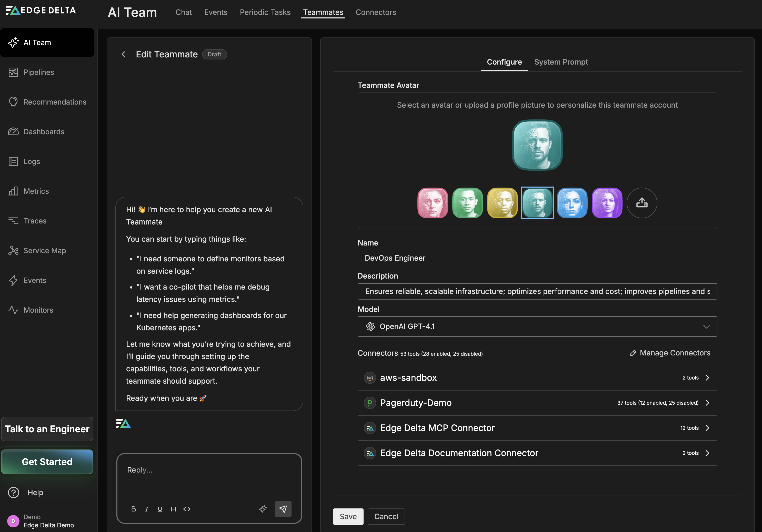The image size is (762, 532).
Task: Switch to the System Prompt tab
Action: 561,62
